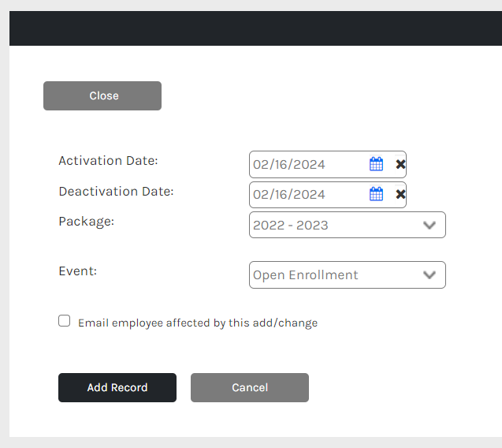This screenshot has width=502, height=448.
Task: Open calendar picker for Activation Date
Action: (x=376, y=164)
